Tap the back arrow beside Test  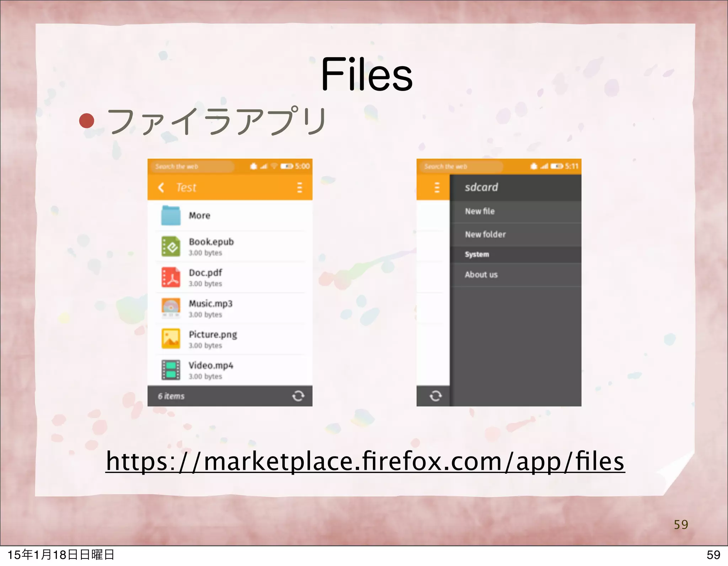[161, 187]
